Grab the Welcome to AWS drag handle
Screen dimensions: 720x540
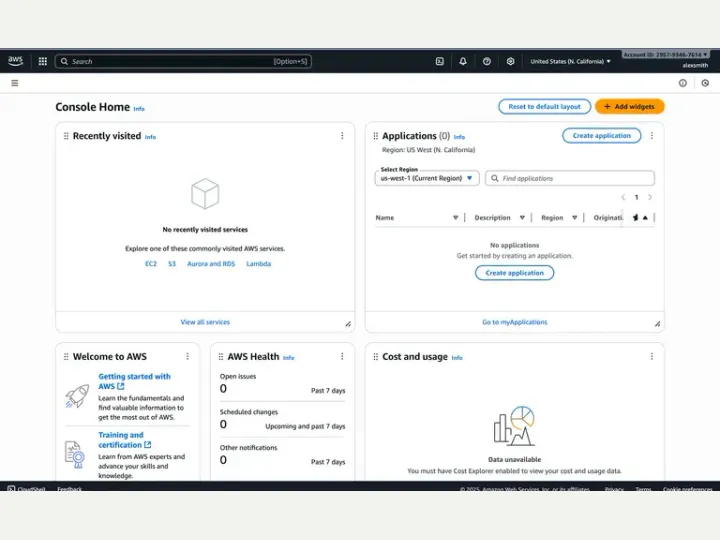click(x=66, y=356)
